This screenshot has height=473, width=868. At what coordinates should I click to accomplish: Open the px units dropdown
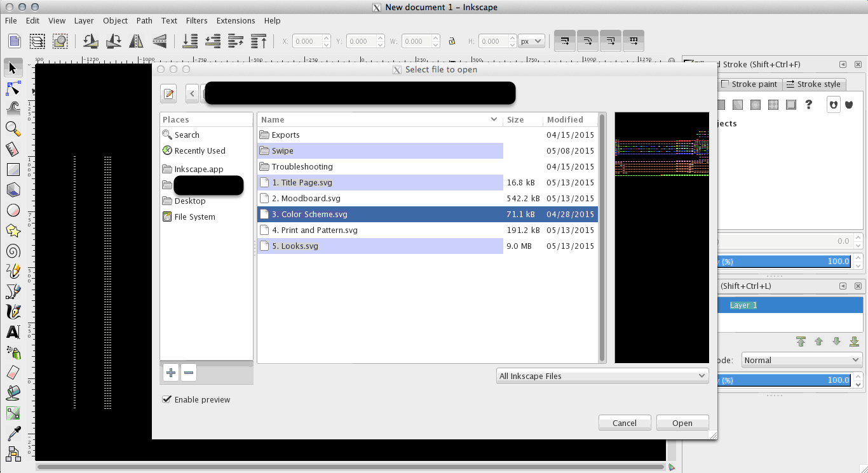click(x=531, y=41)
